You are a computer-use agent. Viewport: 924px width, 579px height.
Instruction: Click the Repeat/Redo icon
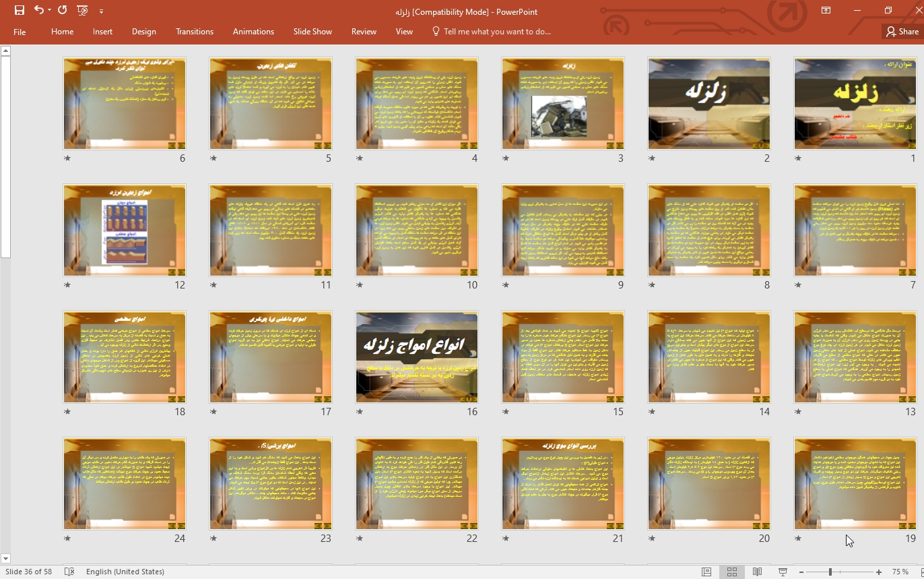coord(63,11)
